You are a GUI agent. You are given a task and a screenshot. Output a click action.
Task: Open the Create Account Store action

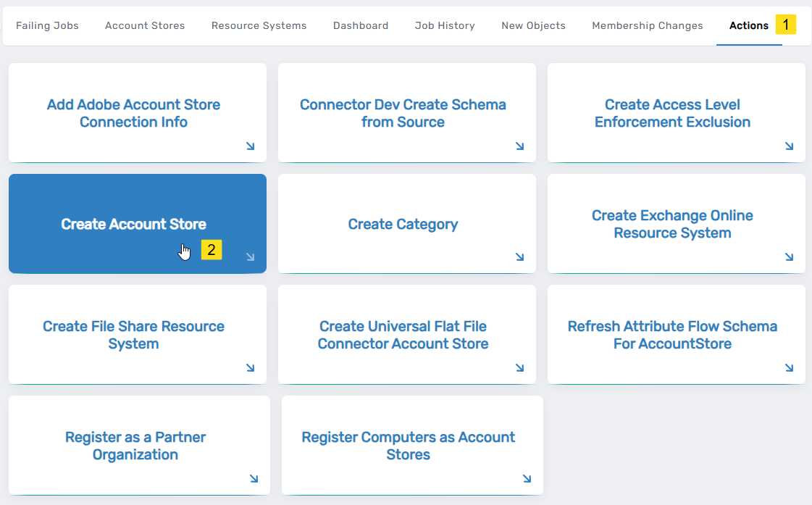coord(133,225)
